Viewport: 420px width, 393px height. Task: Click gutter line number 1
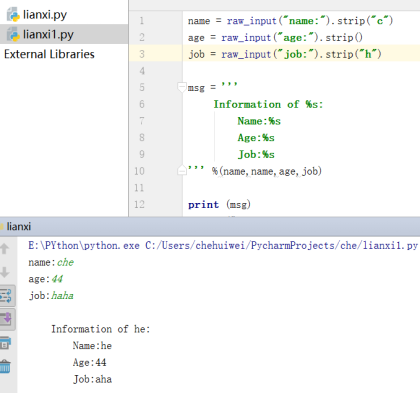click(x=142, y=21)
